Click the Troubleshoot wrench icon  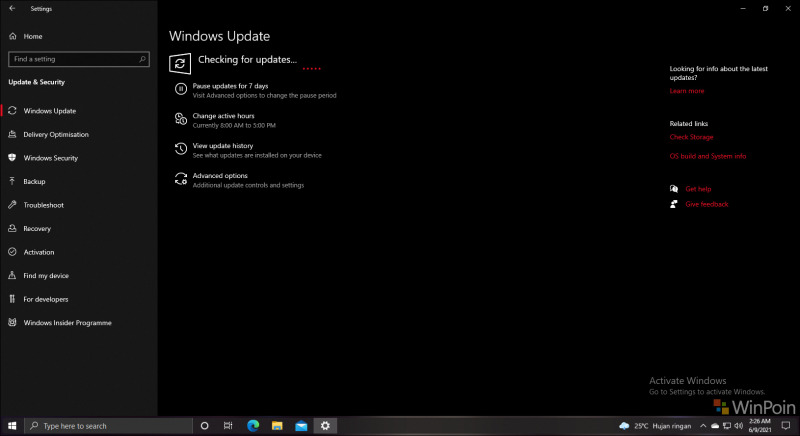point(12,204)
